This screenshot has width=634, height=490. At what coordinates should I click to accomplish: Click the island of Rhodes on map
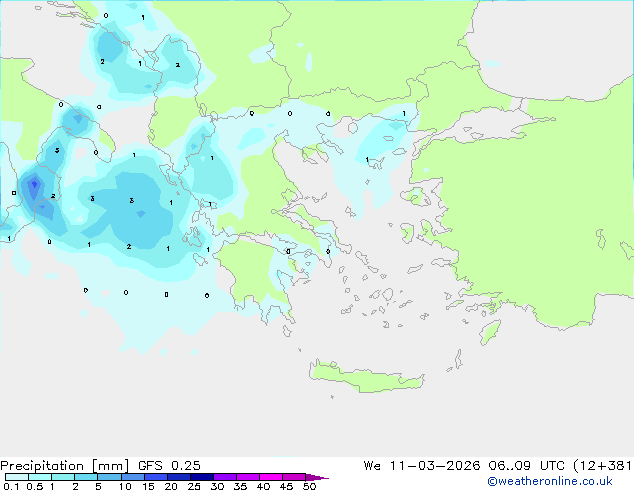click(x=490, y=332)
